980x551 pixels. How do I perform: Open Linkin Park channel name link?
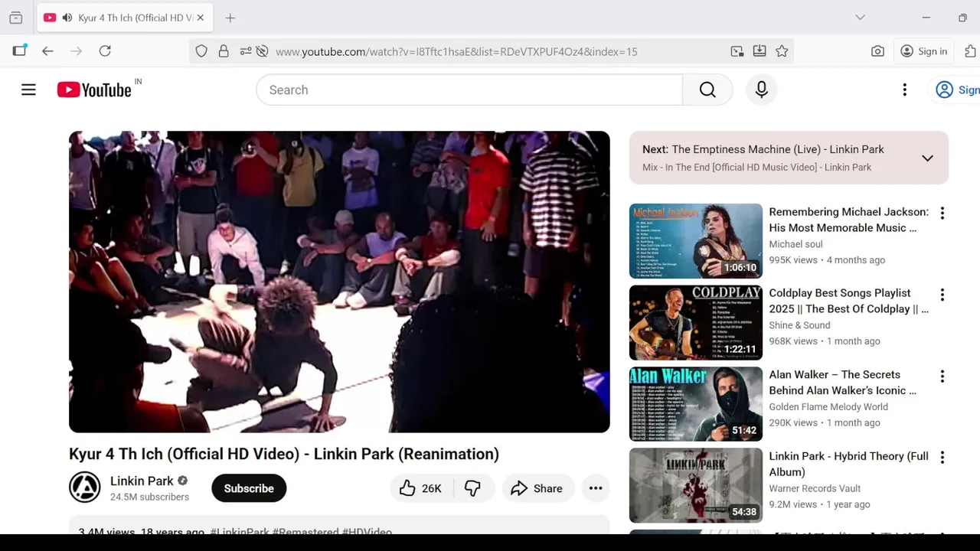[142, 481]
